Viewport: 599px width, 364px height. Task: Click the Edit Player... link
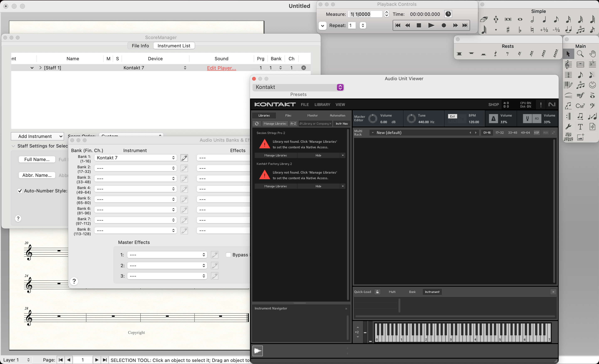pos(222,68)
